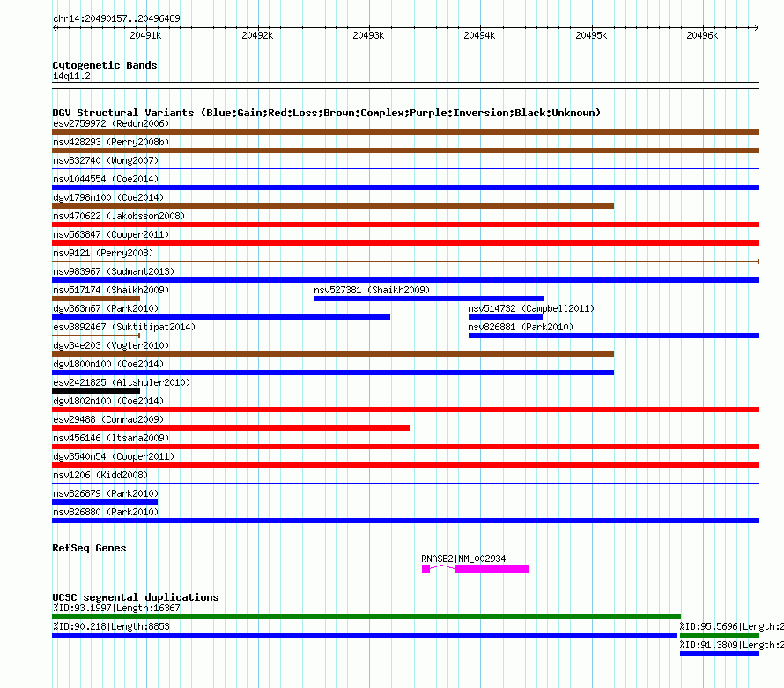Click nsv470622 (Jakobsson2008) label

[119, 216]
